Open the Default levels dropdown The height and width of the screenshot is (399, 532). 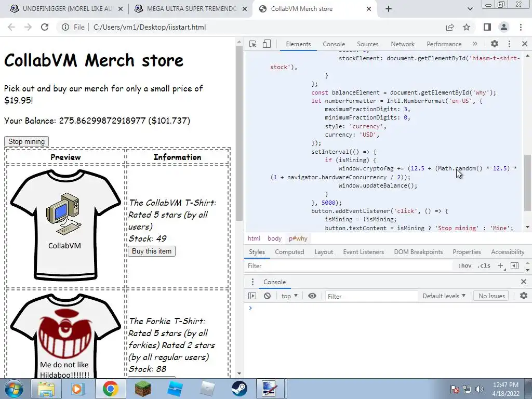coord(444,296)
